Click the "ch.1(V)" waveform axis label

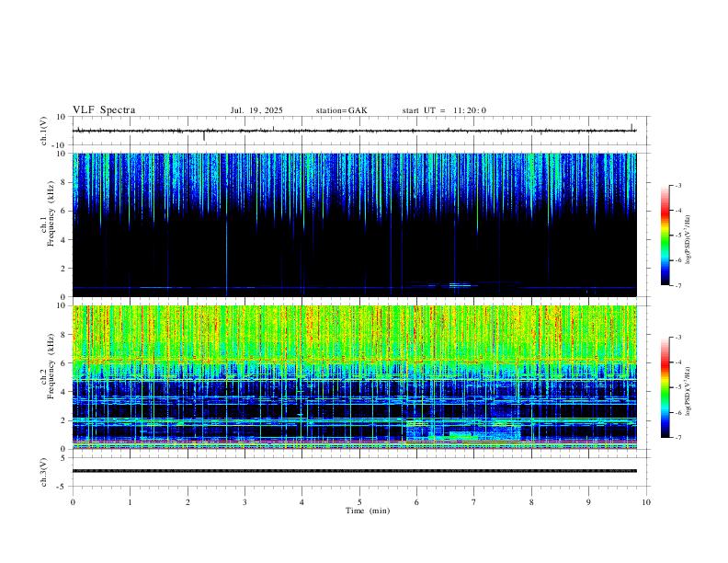pyautogui.click(x=44, y=131)
